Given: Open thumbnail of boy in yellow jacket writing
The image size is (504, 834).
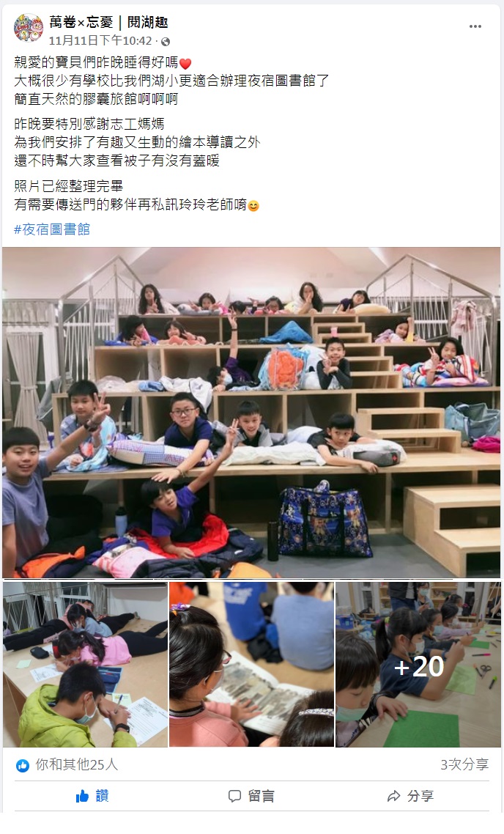Looking at the screenshot, I should tap(86, 664).
